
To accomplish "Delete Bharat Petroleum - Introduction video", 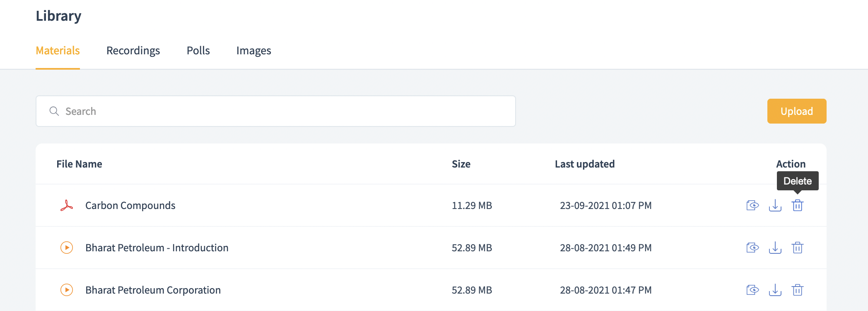I will pyautogui.click(x=797, y=248).
